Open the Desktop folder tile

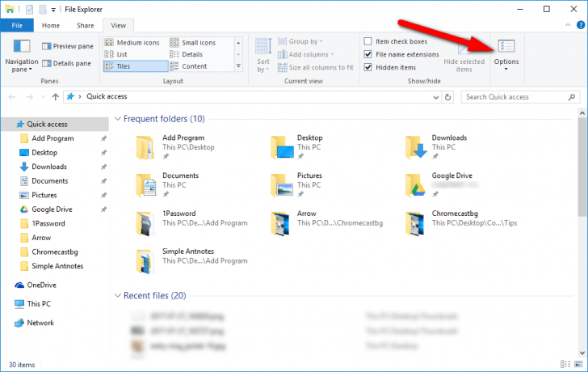coord(297,147)
